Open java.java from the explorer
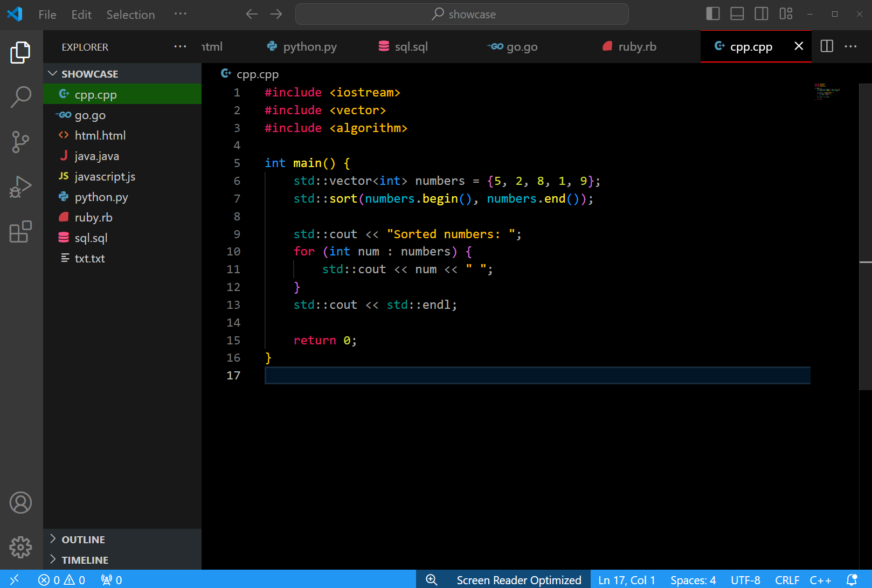This screenshot has height=588, width=872. point(122,156)
